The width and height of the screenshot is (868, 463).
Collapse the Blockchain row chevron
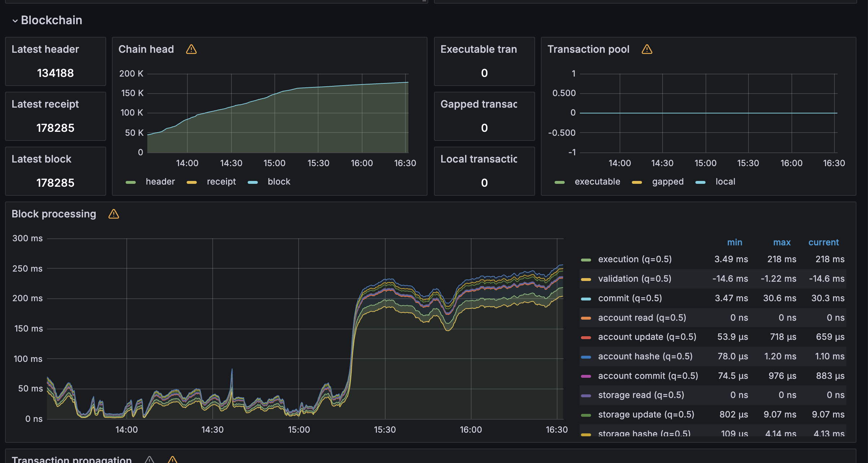click(x=15, y=21)
